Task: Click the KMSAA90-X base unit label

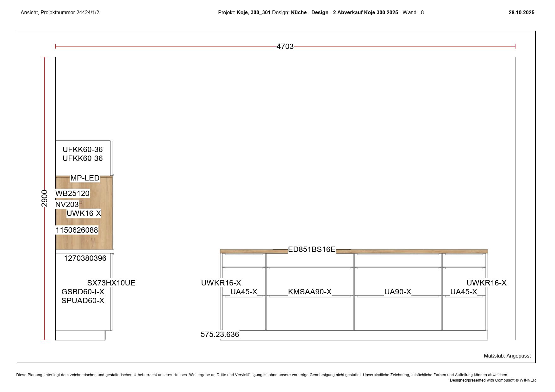Action: [x=310, y=292]
